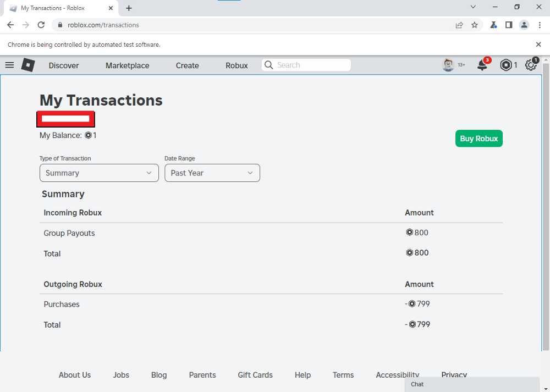The height and width of the screenshot is (392, 550).
Task: Dismiss the automated test software banner
Action: coord(538,45)
